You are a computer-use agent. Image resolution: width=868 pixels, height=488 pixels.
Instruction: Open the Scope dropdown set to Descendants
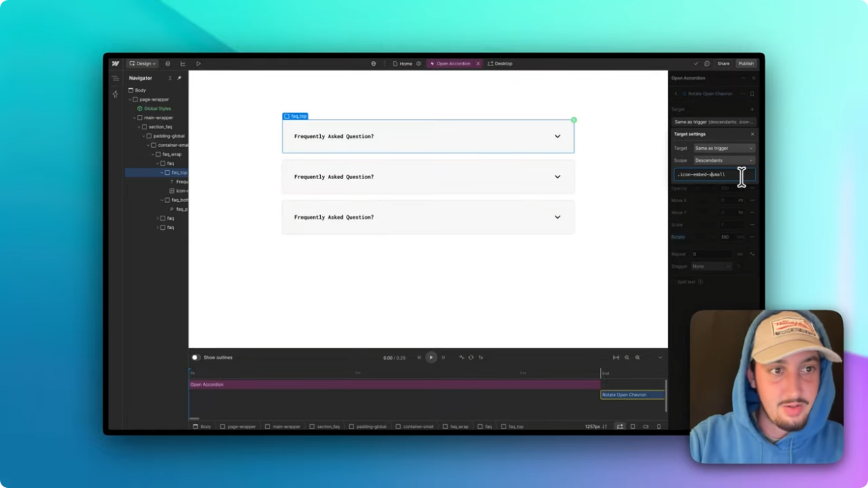(724, 160)
